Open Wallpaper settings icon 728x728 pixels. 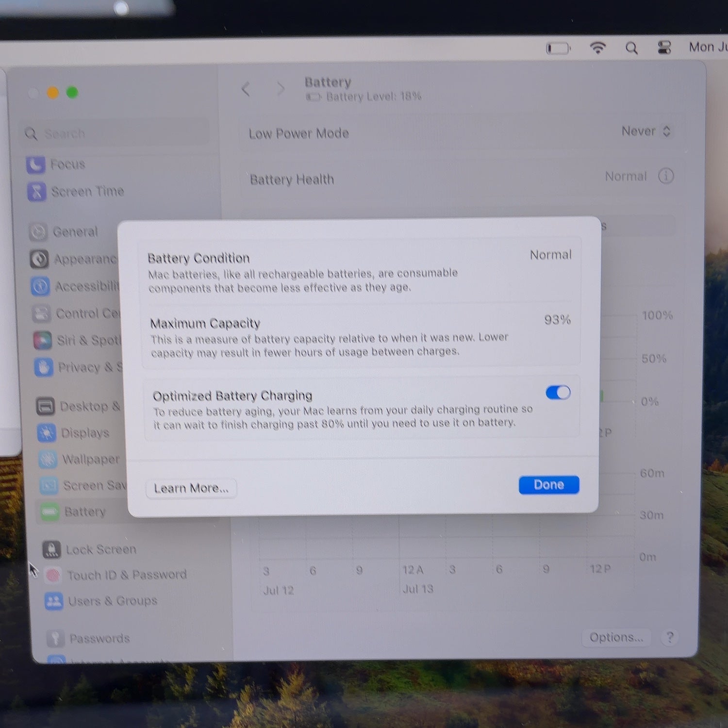48,459
